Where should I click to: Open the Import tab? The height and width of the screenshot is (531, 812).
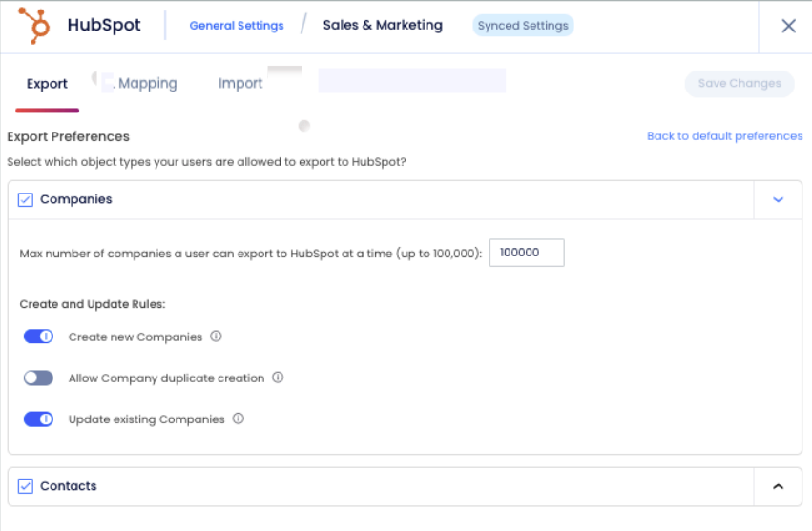(240, 84)
